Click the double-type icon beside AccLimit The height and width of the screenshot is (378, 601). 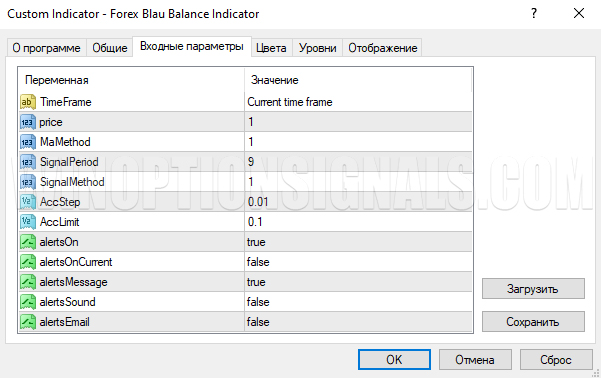coord(28,222)
